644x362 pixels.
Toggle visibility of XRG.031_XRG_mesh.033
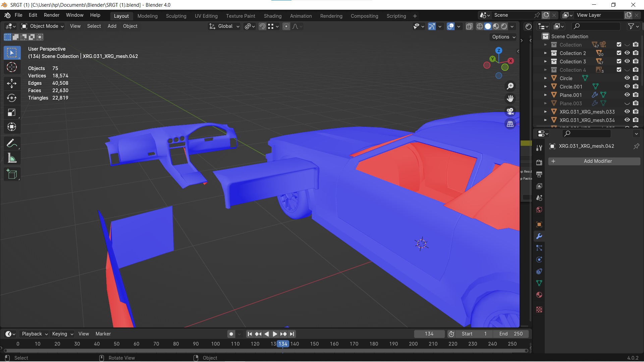[627, 112]
